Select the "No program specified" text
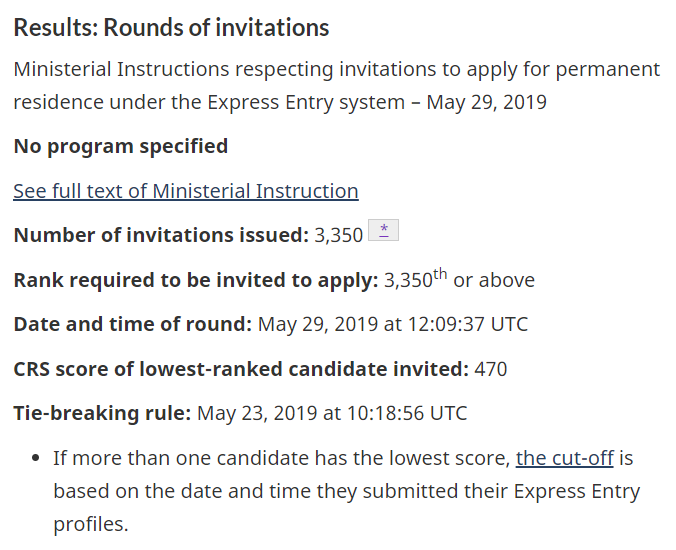This screenshot has width=676, height=550. [x=120, y=146]
